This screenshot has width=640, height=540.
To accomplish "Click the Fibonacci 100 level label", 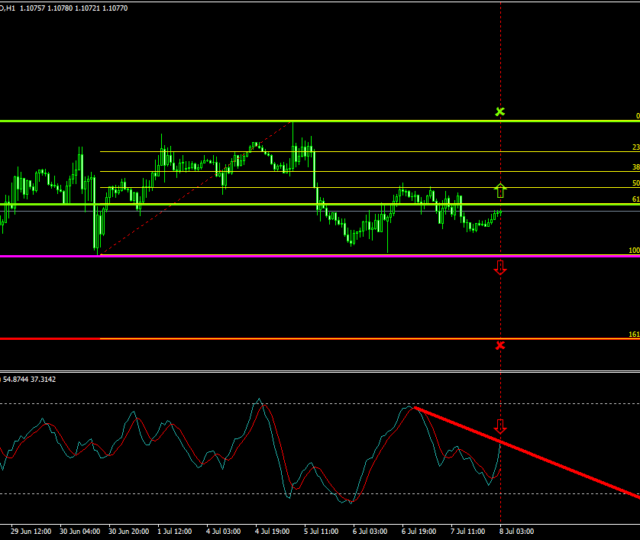I will 633,251.
